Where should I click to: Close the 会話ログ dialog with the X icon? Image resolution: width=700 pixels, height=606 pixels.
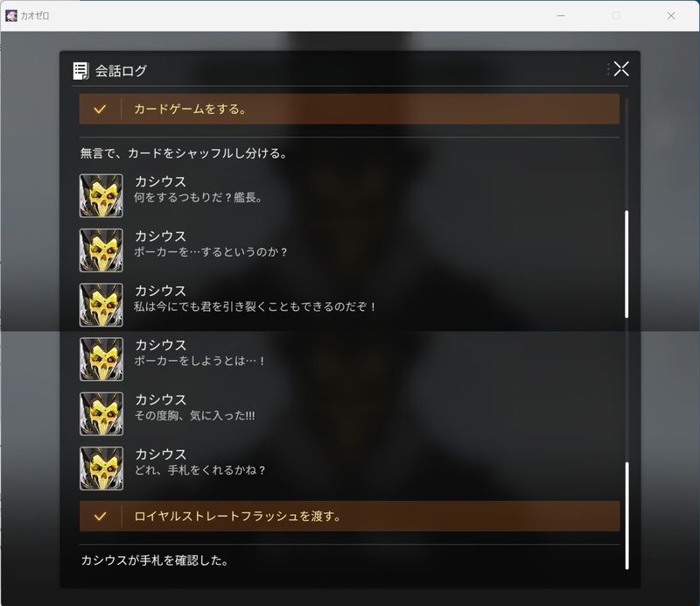pyautogui.click(x=621, y=69)
